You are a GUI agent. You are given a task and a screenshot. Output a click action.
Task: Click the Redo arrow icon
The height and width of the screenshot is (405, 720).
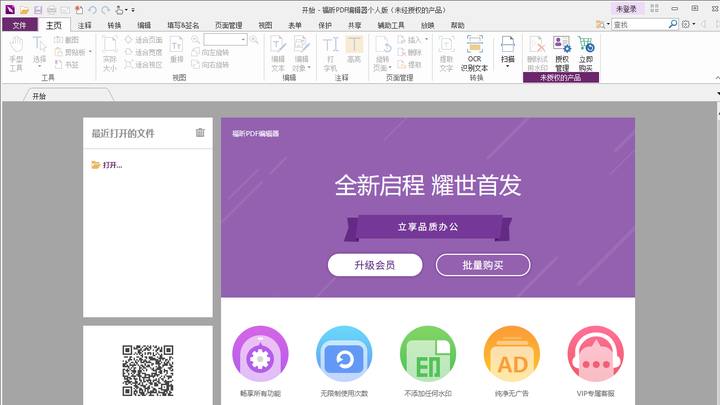point(106,10)
